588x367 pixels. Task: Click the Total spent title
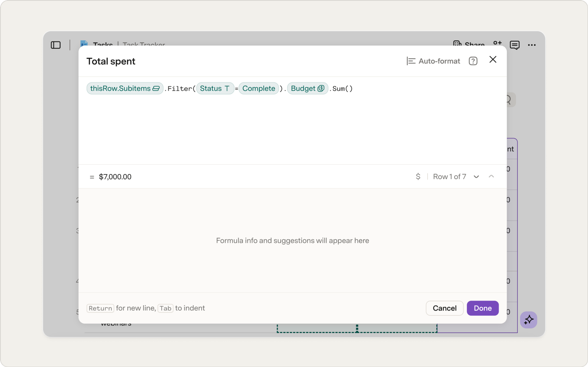(111, 61)
